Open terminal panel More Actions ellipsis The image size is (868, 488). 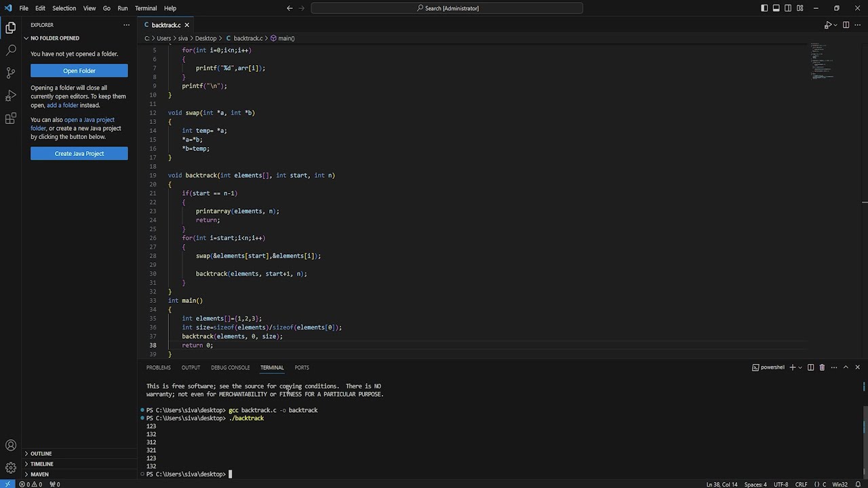[834, 367]
